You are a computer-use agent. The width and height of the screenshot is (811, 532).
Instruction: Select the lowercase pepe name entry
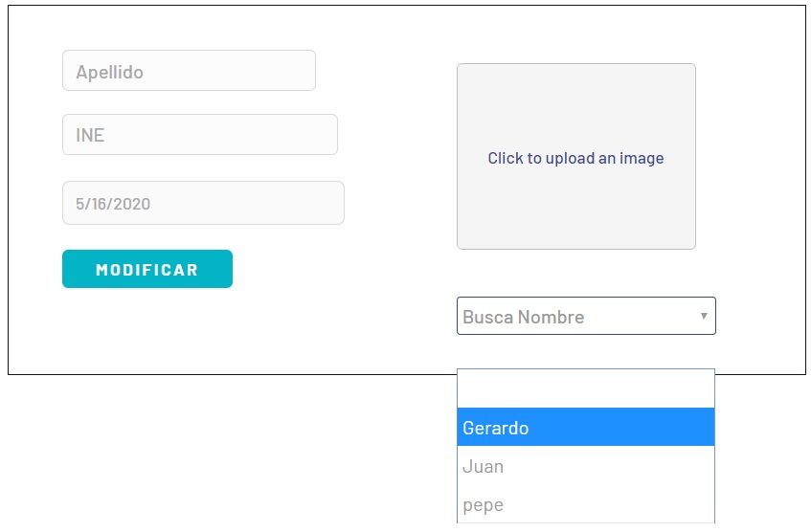click(585, 504)
